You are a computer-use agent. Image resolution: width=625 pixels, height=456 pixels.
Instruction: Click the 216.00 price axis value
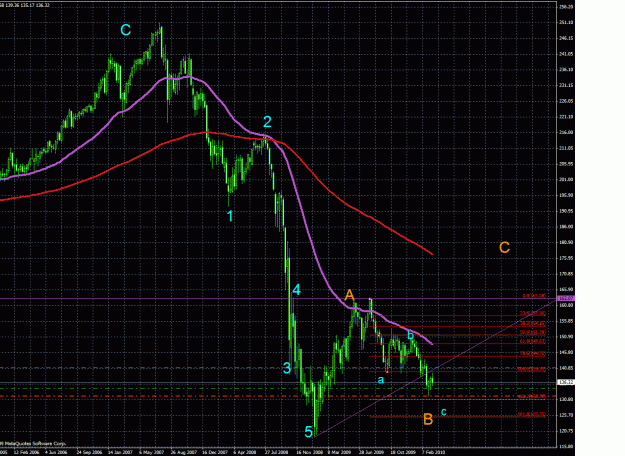point(566,132)
